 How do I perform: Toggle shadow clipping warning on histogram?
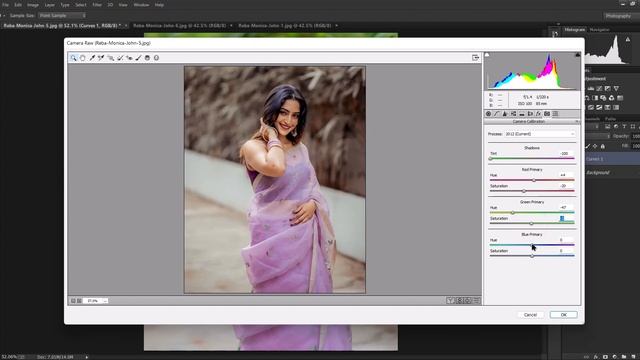click(x=487, y=55)
